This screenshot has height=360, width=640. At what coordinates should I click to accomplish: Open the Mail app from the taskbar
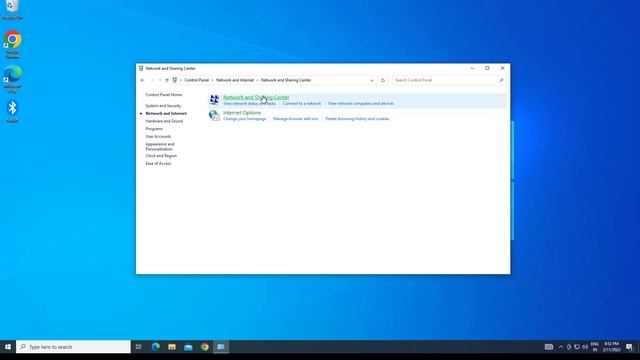click(188, 347)
